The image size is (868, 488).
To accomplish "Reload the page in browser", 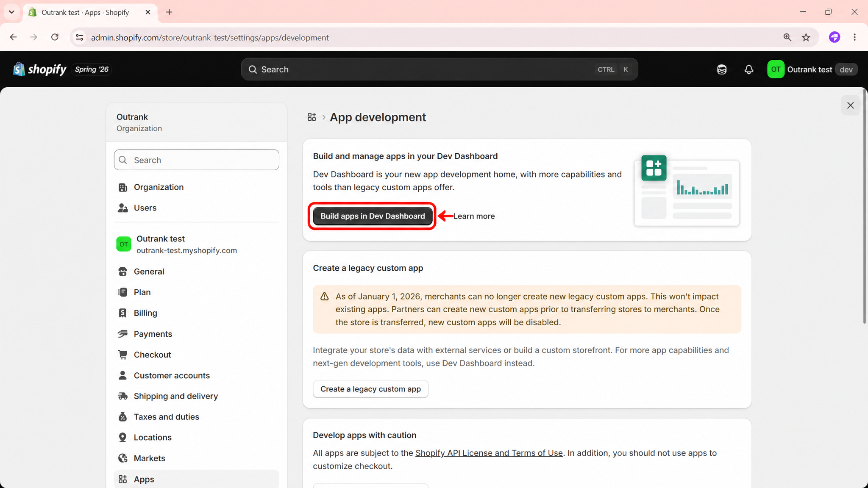I will click(55, 37).
